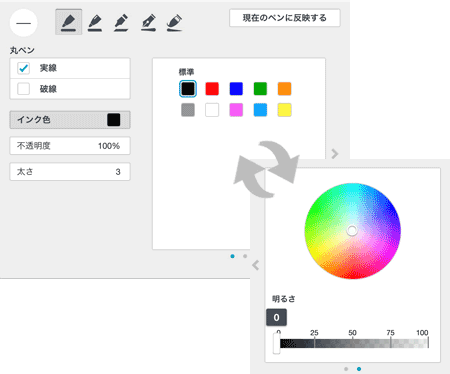Click 現在のペンに反映する button
450x374 pixels.
click(285, 18)
